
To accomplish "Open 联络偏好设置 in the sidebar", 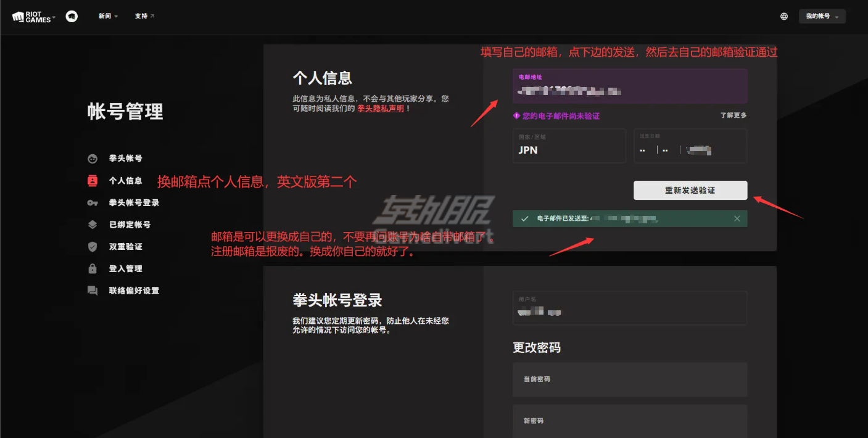I will point(134,291).
